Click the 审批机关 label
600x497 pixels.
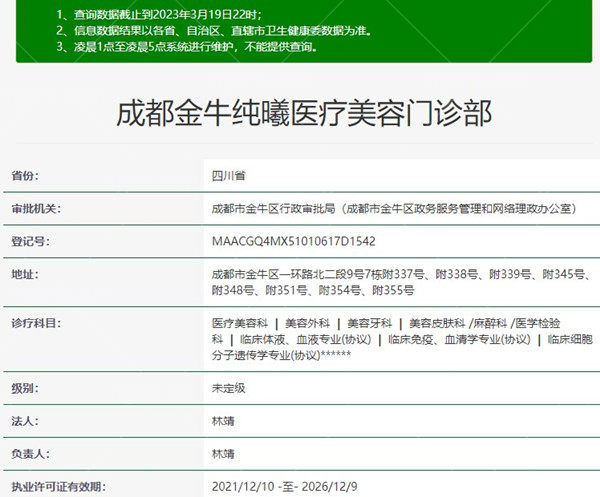(x=36, y=209)
